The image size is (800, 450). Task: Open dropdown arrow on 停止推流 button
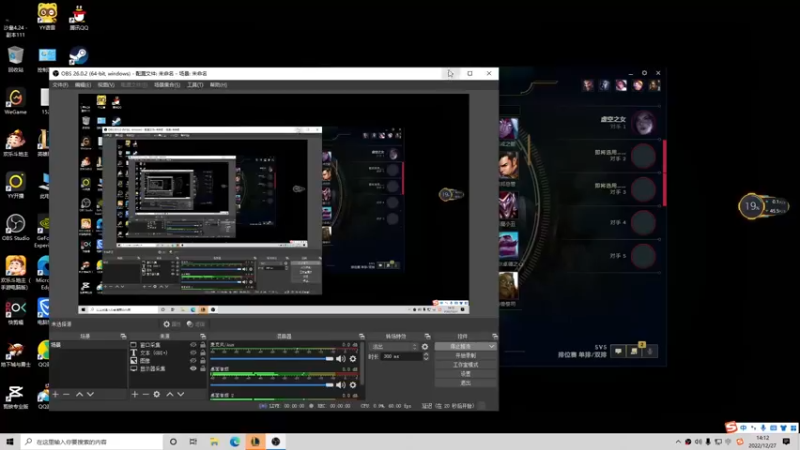491,346
